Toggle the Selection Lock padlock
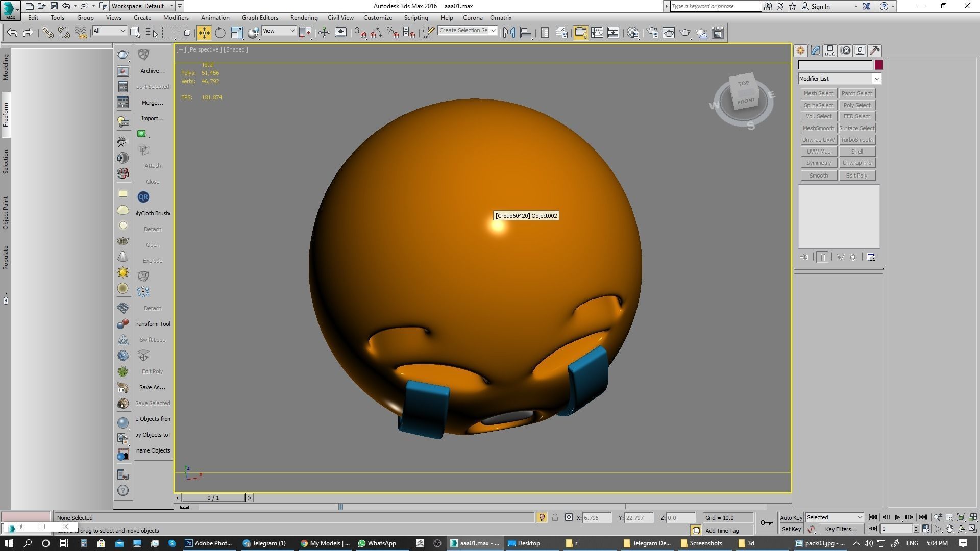980x551 pixels. click(x=555, y=517)
